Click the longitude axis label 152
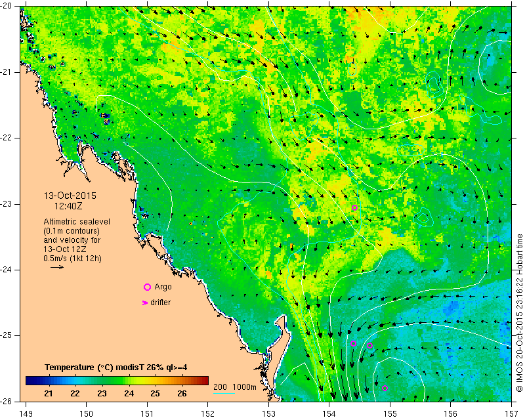This screenshot has height=420, width=525. tap(208, 414)
